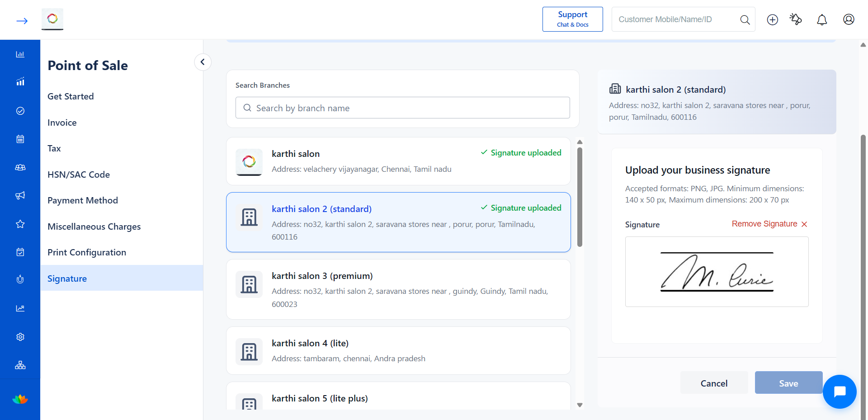Viewport: 868px width, 420px height.
Task: Open the circled checkmark sidebar icon
Action: pyautogui.click(x=20, y=111)
